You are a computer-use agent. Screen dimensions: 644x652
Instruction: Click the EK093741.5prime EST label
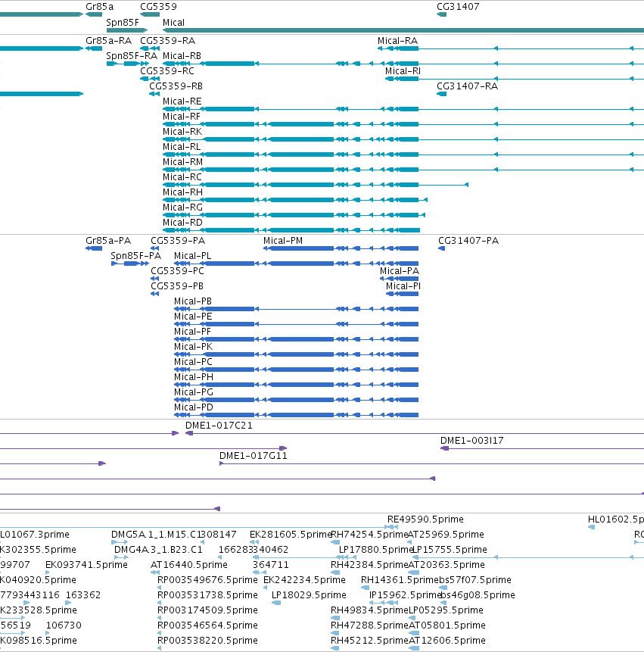[86, 565]
